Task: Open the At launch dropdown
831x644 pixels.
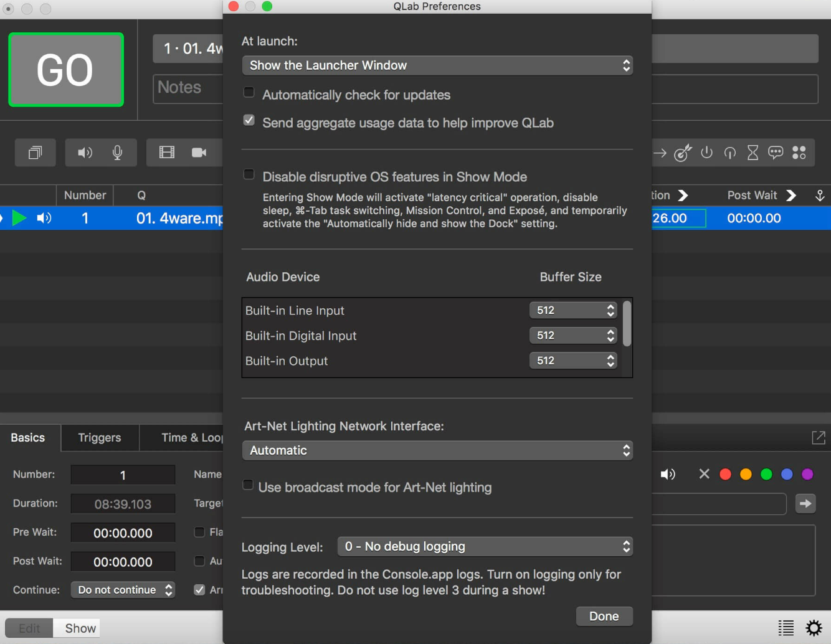Action: 437,65
